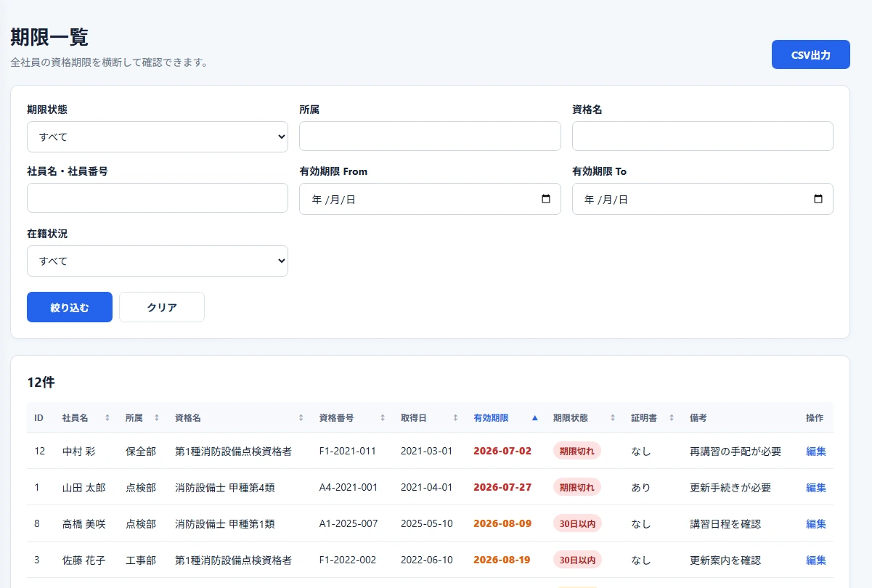Sort by 所属 column sort icon

point(157,418)
